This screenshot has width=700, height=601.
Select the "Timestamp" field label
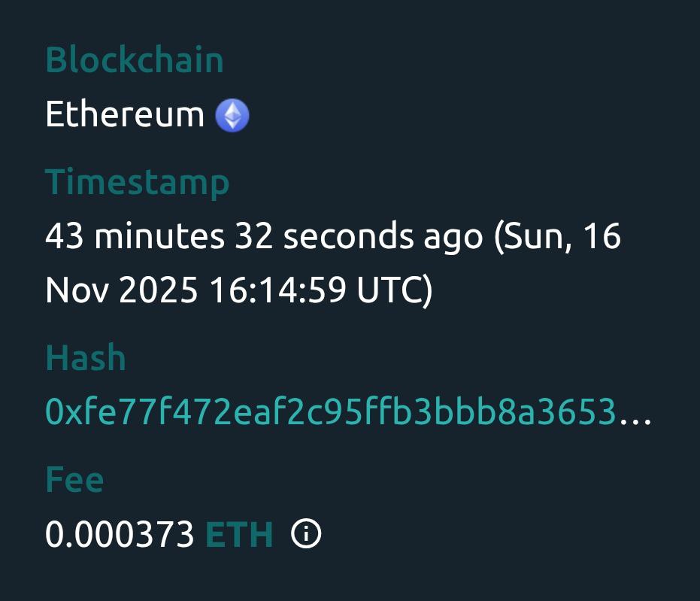click(x=138, y=183)
